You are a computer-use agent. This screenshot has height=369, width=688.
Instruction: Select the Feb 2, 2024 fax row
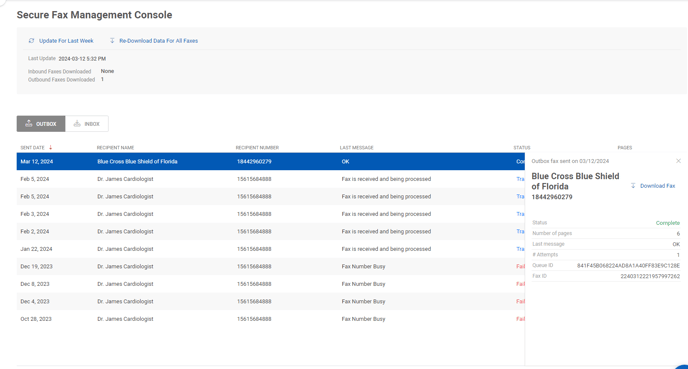[271, 232]
